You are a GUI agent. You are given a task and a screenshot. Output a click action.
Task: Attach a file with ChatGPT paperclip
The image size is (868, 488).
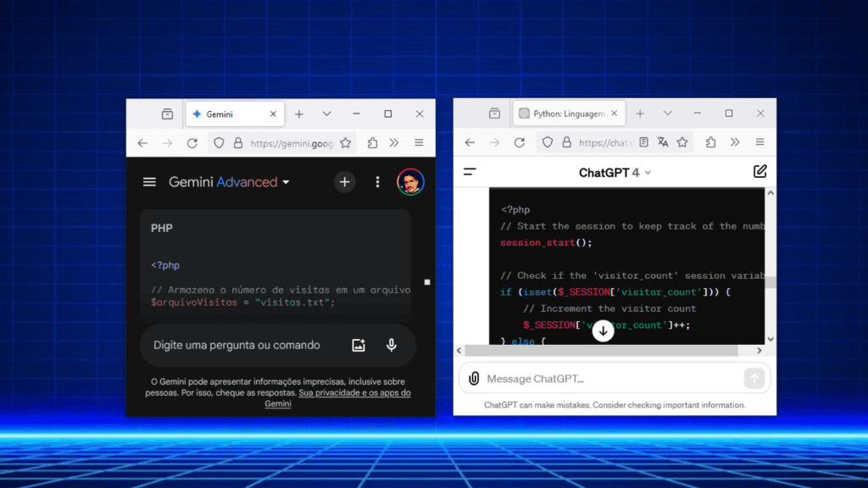tap(474, 379)
